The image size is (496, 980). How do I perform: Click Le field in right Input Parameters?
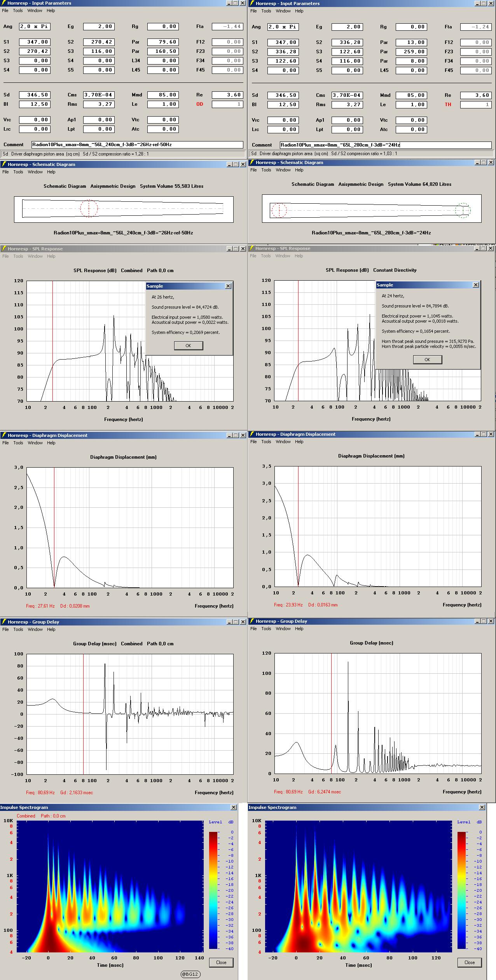click(x=411, y=105)
